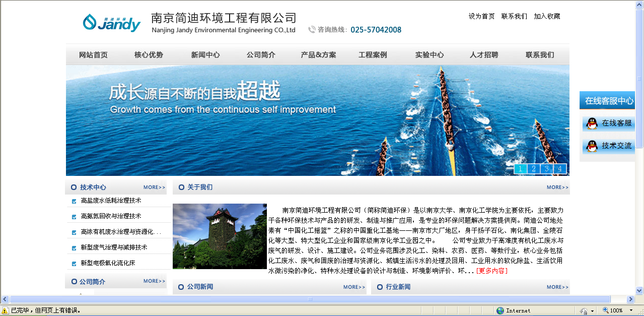Click the check icon beside 高氨氮回收与治理技术
The width and height of the screenshot is (644, 316).
74,217
